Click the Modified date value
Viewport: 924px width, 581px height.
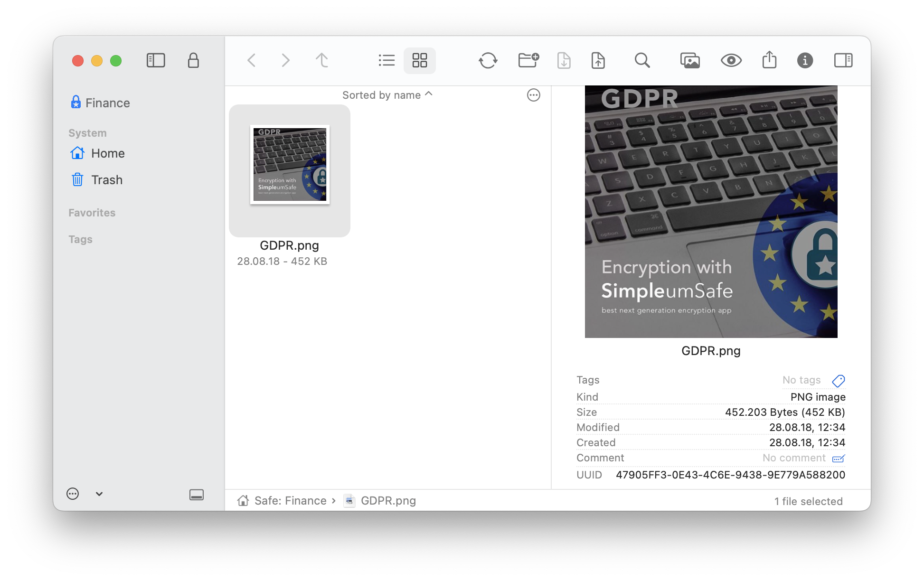(807, 427)
